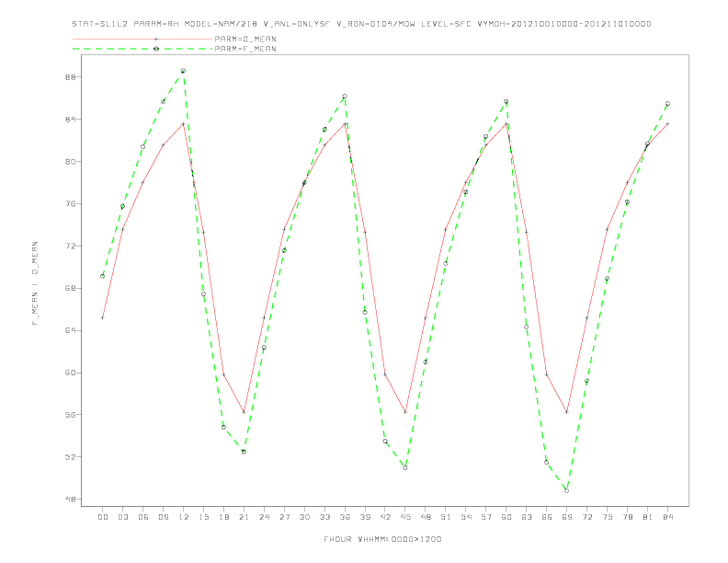This screenshot has width=728, height=563.
Task: Click y-axis tick label 48
Action: (71, 500)
